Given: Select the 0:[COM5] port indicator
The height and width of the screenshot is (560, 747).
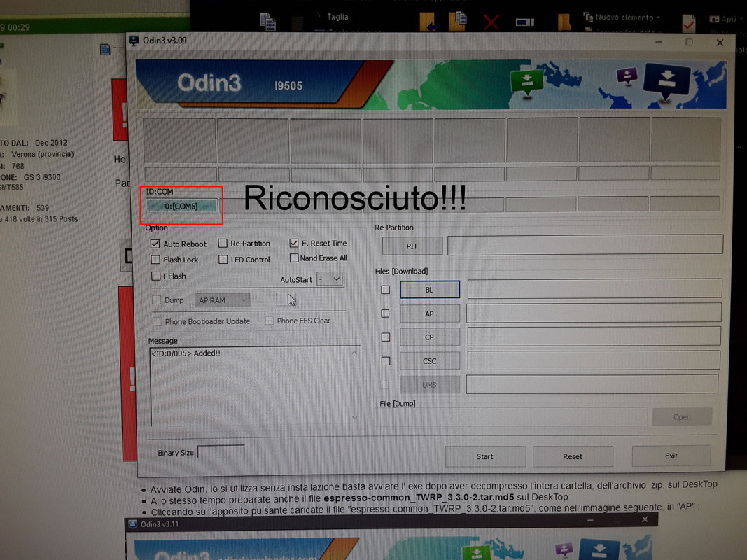Looking at the screenshot, I should 181,206.
